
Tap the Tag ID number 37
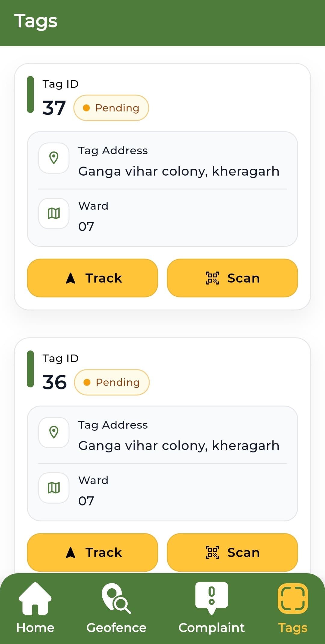pos(54,108)
